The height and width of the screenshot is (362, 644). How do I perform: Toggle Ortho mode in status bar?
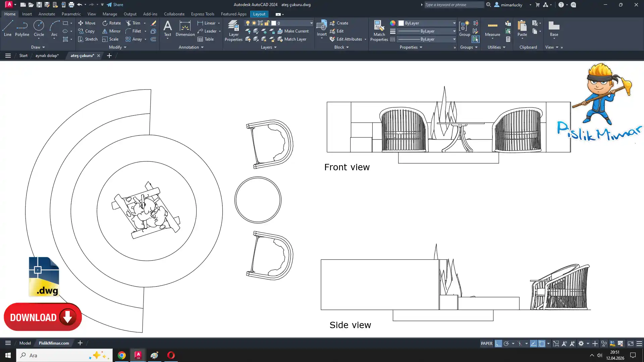tap(498, 344)
